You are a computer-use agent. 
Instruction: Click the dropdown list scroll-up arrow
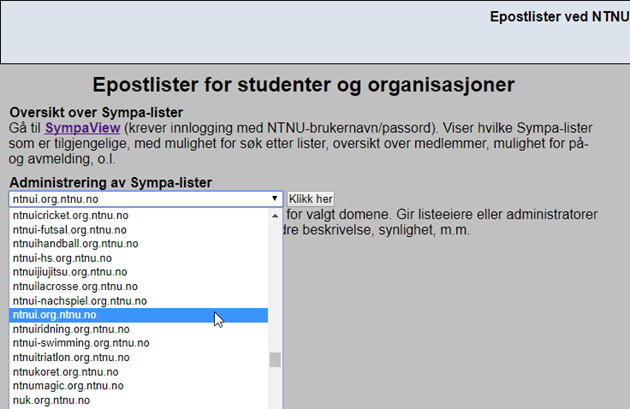[x=275, y=216]
